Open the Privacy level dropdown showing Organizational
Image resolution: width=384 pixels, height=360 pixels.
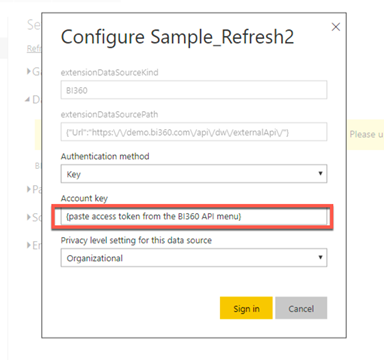[x=194, y=258]
